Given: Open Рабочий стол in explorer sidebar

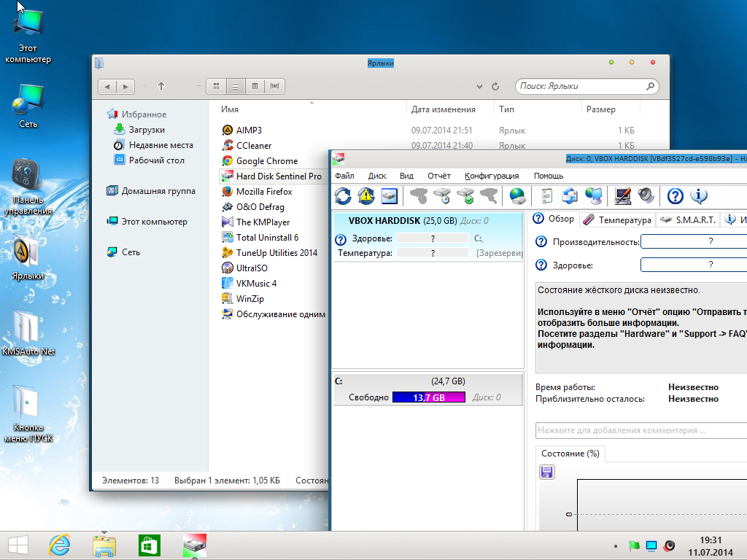Looking at the screenshot, I should click(149, 160).
